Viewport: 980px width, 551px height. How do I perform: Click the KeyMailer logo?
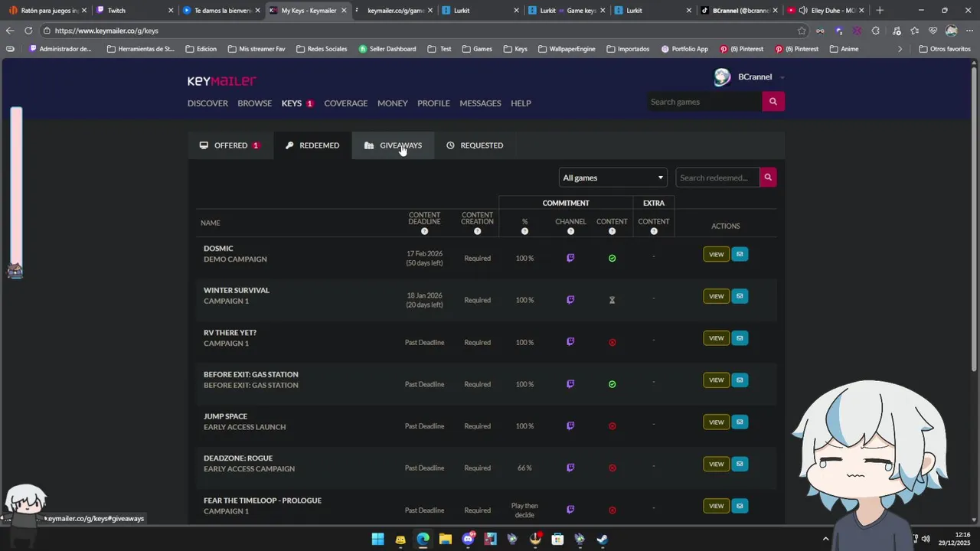tap(222, 80)
